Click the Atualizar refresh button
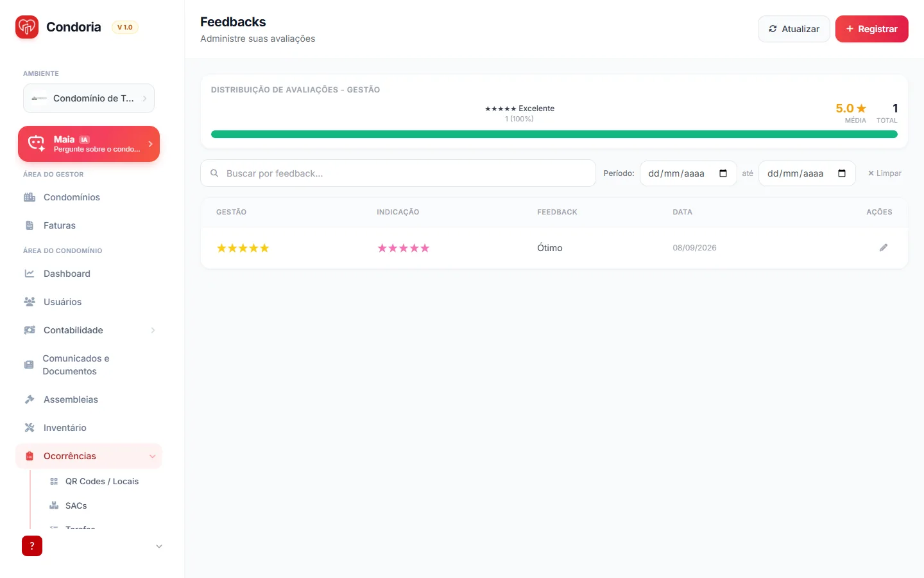924x578 pixels. (x=794, y=29)
